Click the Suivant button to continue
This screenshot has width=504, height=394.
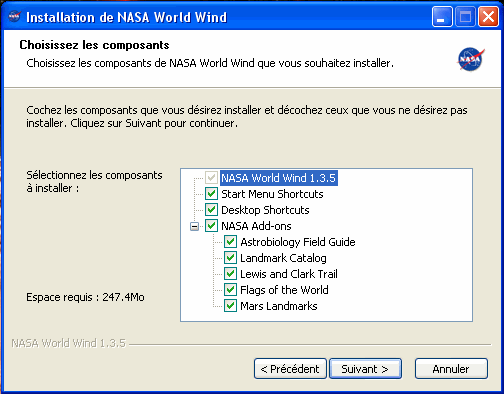tap(365, 369)
